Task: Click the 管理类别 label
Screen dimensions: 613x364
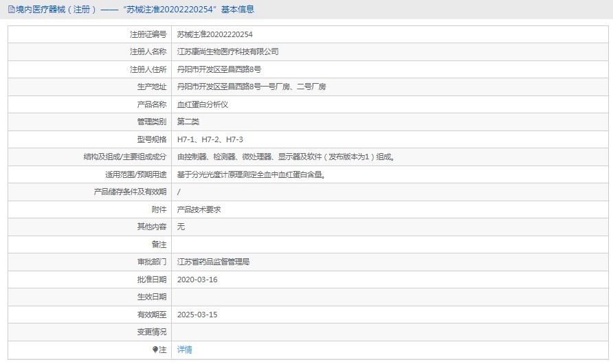Action: pos(152,122)
